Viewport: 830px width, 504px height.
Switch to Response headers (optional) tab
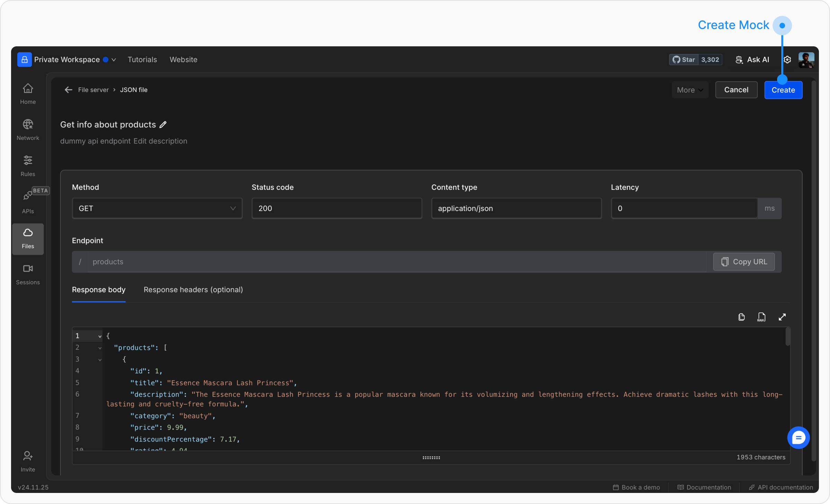pos(193,290)
